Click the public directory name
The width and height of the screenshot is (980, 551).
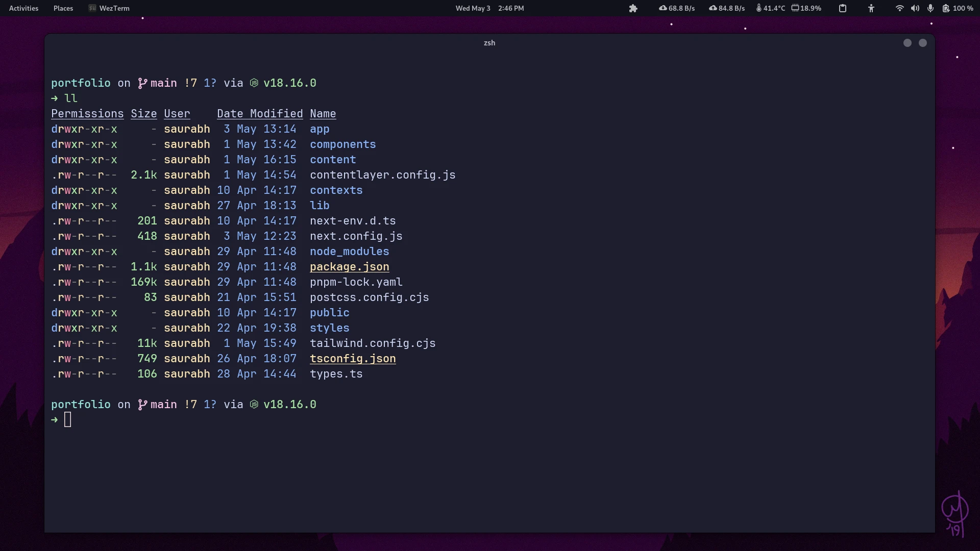click(330, 313)
